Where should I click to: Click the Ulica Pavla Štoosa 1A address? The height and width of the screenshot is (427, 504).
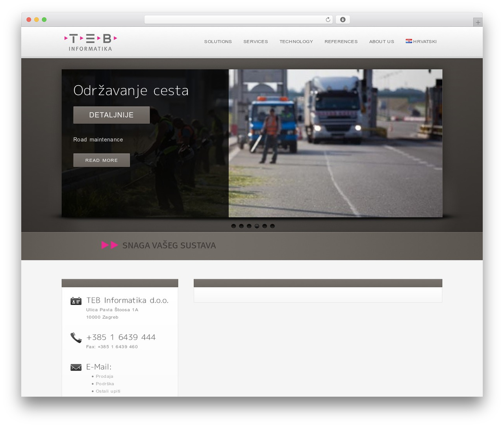[112, 310]
